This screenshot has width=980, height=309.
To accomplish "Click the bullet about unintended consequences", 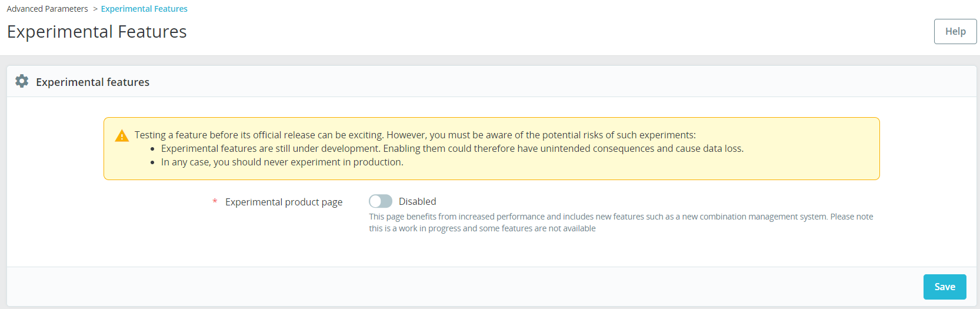I will coord(452,148).
